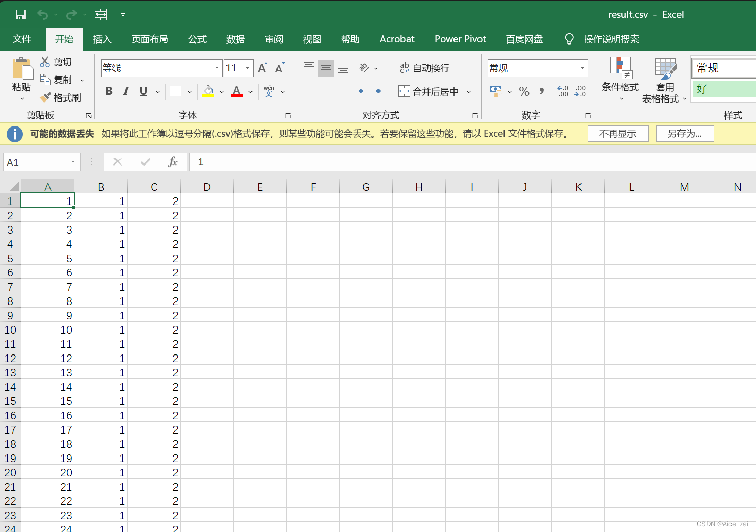756x532 pixels.
Task: Increase font size with large A icon
Action: tap(262, 68)
